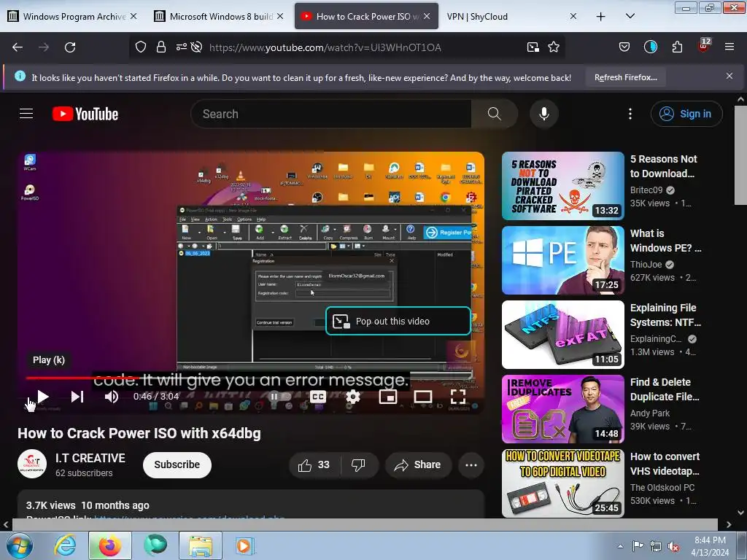Dismiss the Firefox refresh notification bar

pyautogui.click(x=729, y=76)
